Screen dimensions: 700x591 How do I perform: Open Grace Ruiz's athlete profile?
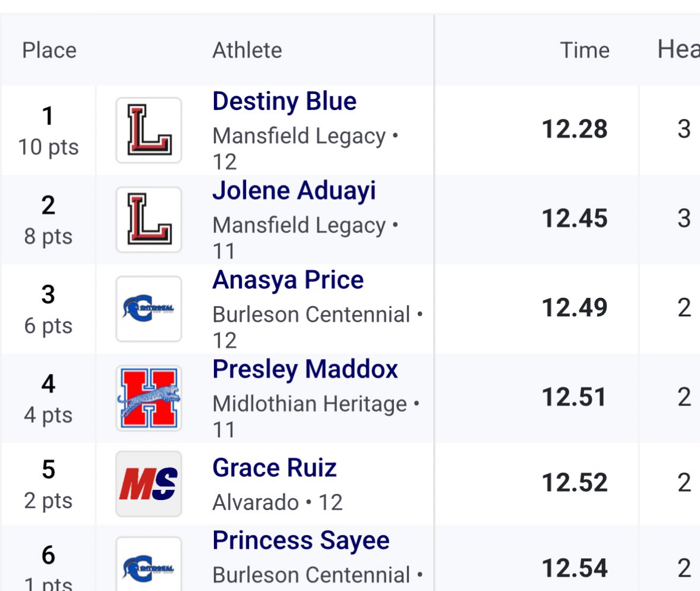pyautogui.click(x=274, y=469)
